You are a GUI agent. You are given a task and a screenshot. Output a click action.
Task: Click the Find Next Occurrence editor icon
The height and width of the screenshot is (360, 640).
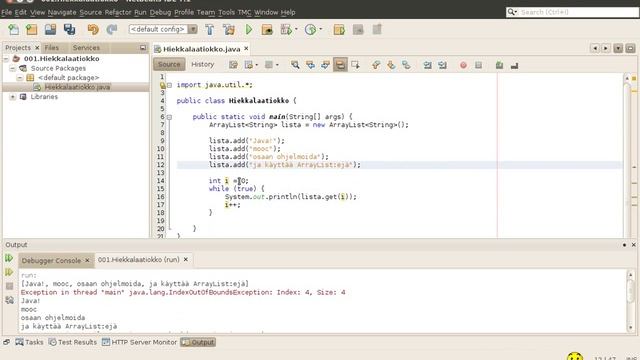coord(325,65)
